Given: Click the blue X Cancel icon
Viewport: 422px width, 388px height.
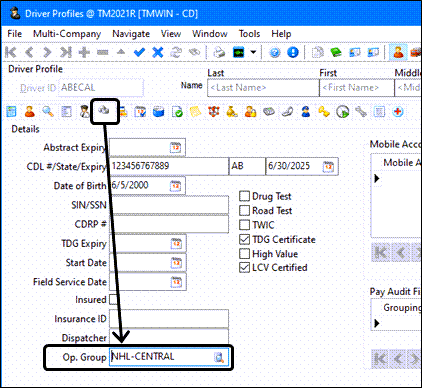Looking at the screenshot, I should (x=158, y=52).
